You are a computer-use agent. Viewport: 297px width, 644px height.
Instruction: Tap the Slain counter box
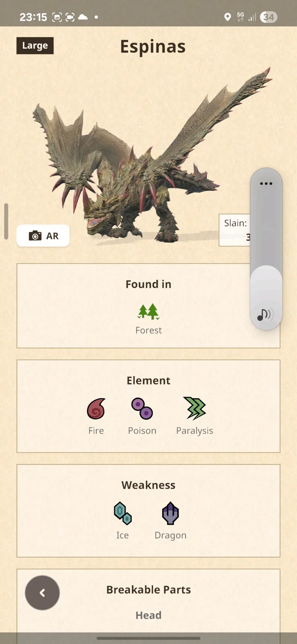[x=235, y=230]
